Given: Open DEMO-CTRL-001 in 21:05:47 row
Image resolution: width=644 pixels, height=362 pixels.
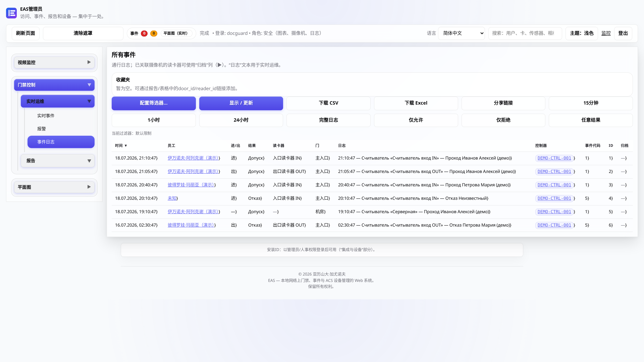Looking at the screenshot, I should (554, 172).
